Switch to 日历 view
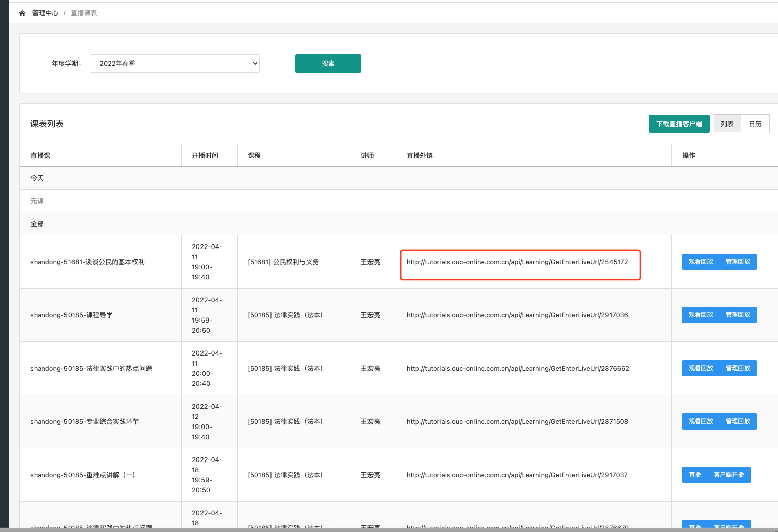This screenshot has height=532, width=778. coord(755,124)
